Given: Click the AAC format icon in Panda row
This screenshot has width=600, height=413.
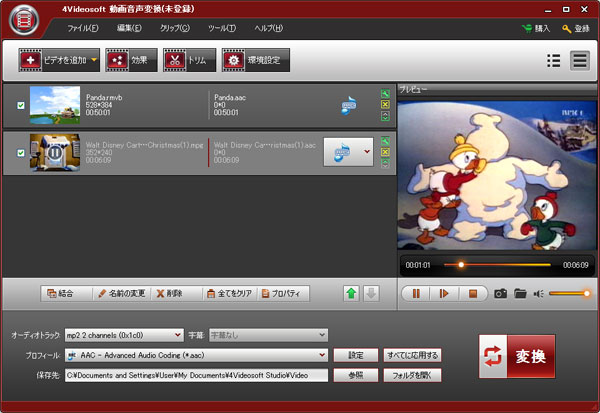Looking at the screenshot, I should pos(349,106).
